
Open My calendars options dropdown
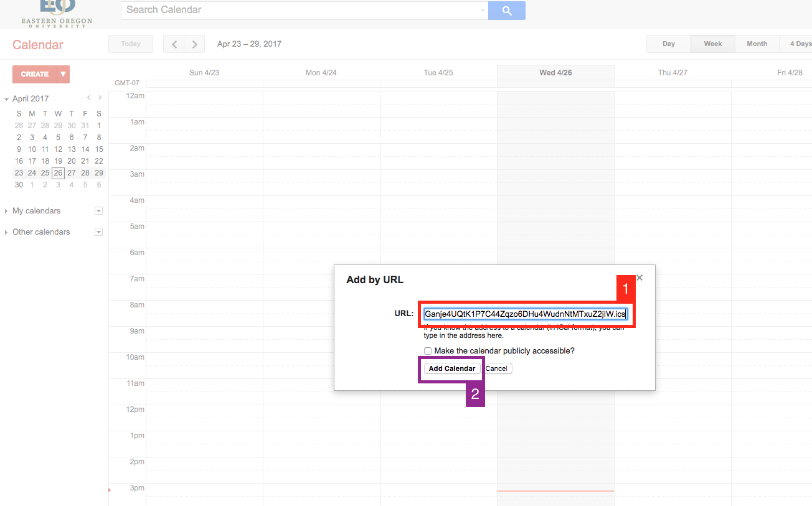point(98,211)
